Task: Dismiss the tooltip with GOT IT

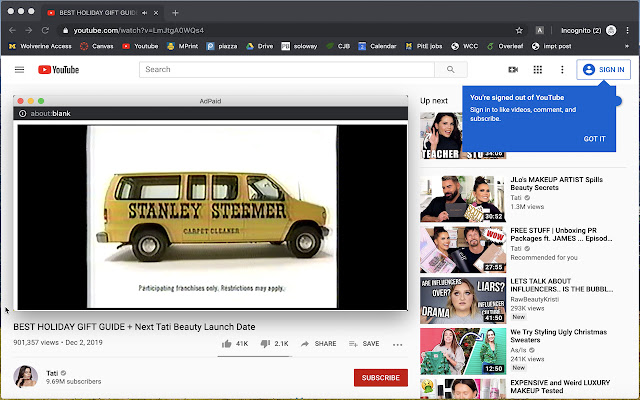Action: (x=594, y=139)
